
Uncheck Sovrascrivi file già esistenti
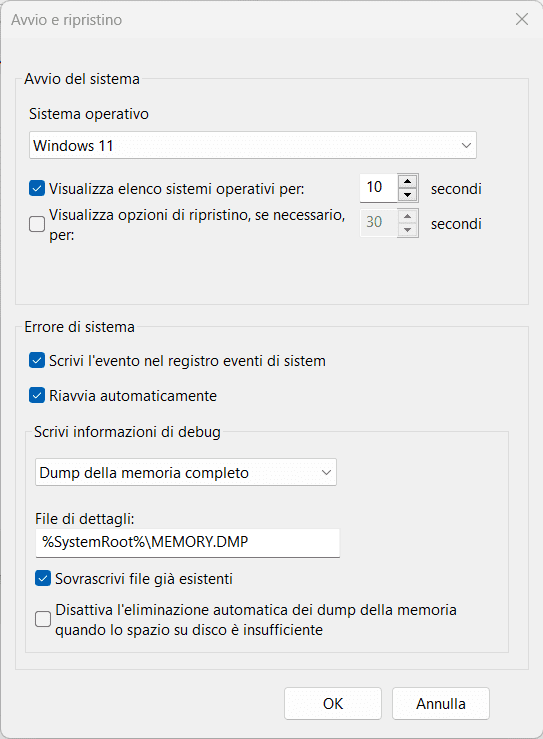coord(43,578)
